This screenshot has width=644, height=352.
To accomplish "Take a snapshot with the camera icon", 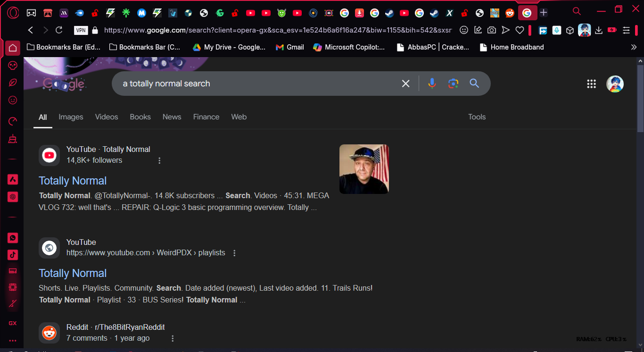I will [492, 30].
